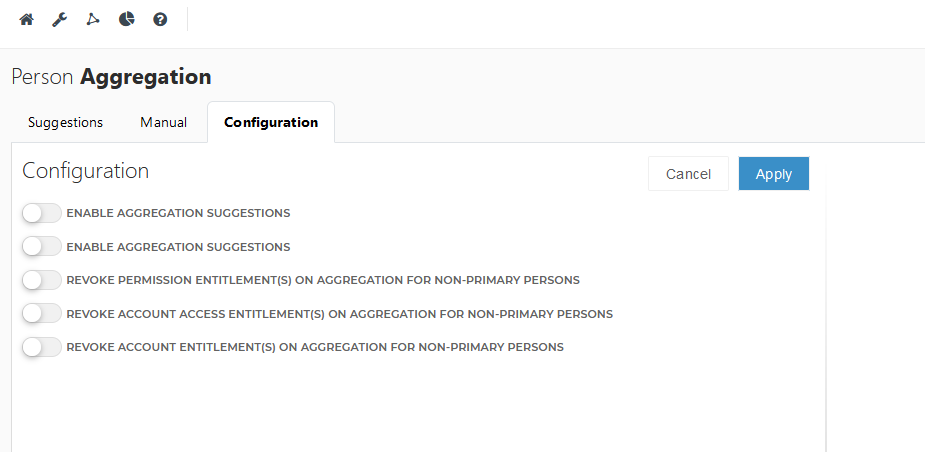Screen dimensions: 925x452
Task: Click the Revoke Account Access Entitlement(s) label text
Action: click(339, 314)
